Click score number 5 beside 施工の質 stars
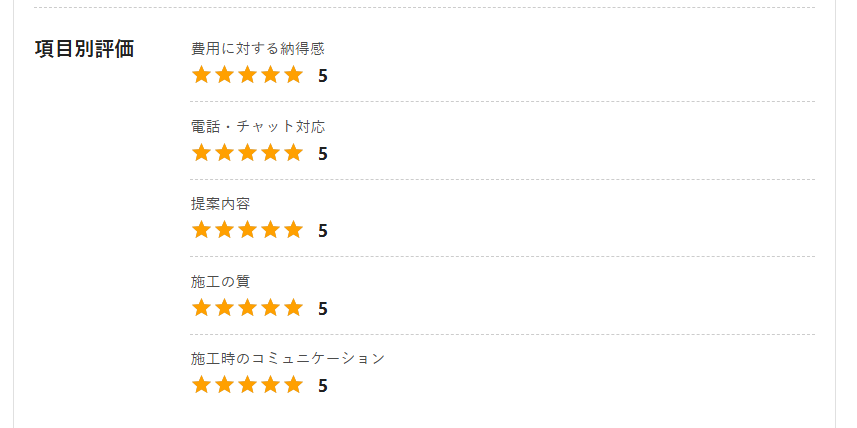This screenshot has height=428, width=857. coord(322,308)
